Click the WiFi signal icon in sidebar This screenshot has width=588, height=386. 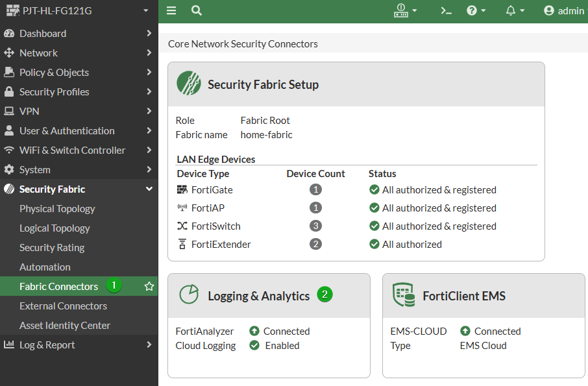click(9, 150)
